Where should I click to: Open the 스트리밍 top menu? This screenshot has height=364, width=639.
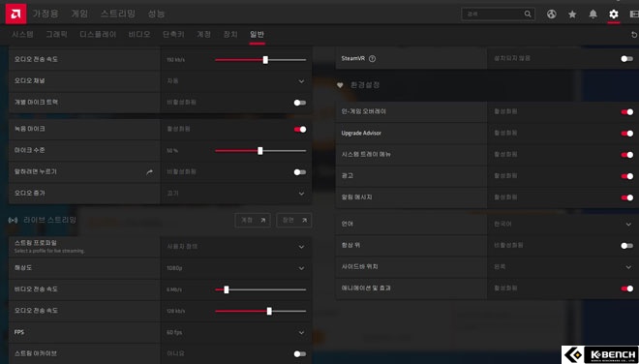click(x=118, y=14)
